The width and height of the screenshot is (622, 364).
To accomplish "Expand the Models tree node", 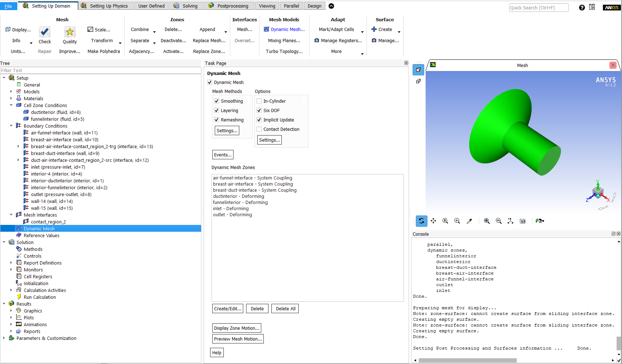I will point(11,92).
